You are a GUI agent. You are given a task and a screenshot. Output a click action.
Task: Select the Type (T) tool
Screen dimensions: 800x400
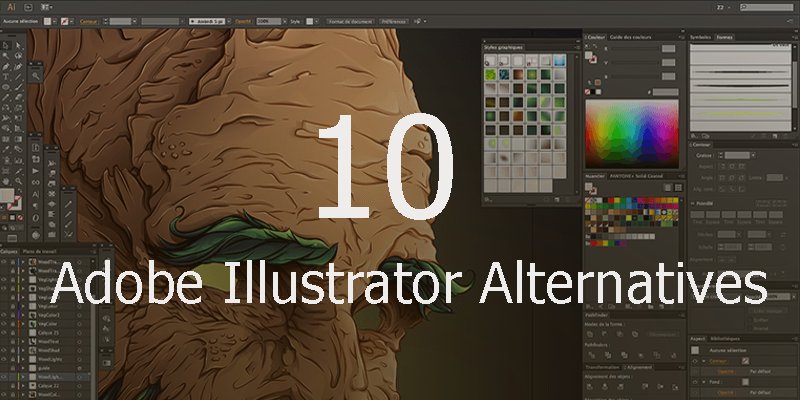[6, 77]
